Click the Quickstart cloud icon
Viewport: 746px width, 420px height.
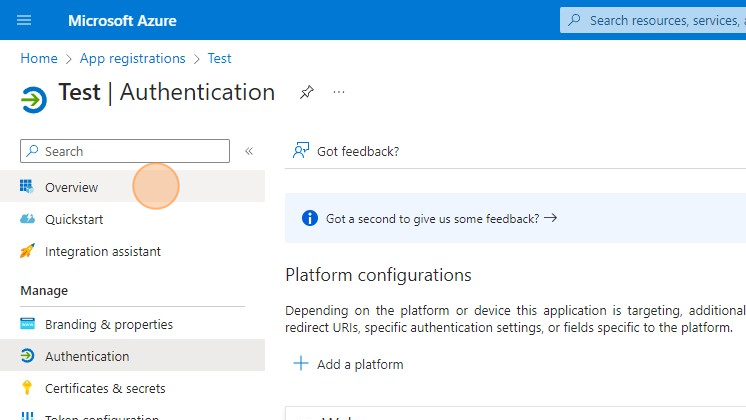tap(27, 219)
